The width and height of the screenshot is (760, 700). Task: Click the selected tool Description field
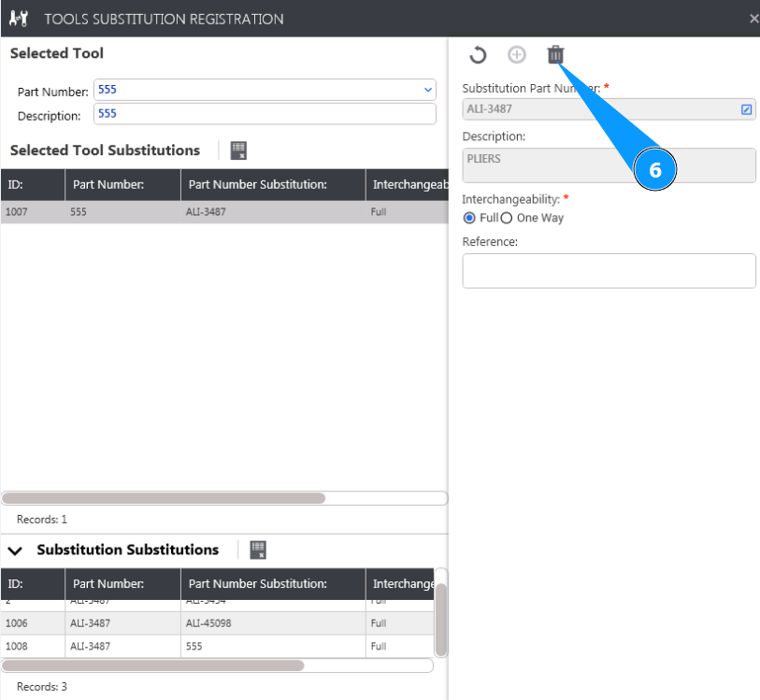pyautogui.click(x=265, y=114)
